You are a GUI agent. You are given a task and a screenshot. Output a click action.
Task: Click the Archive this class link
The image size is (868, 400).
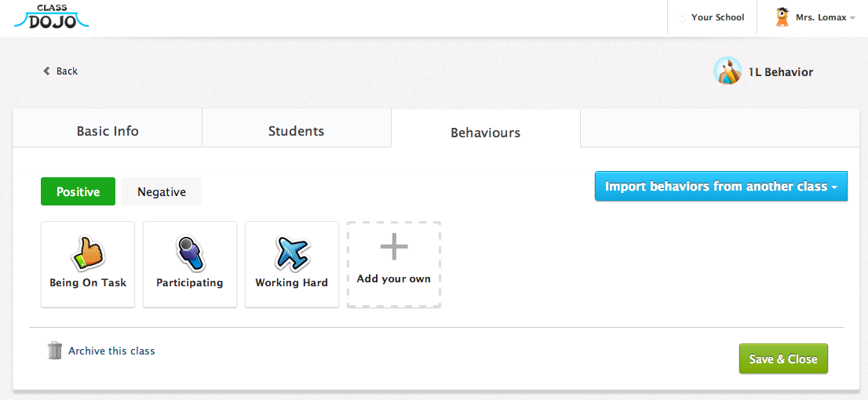coord(111,351)
